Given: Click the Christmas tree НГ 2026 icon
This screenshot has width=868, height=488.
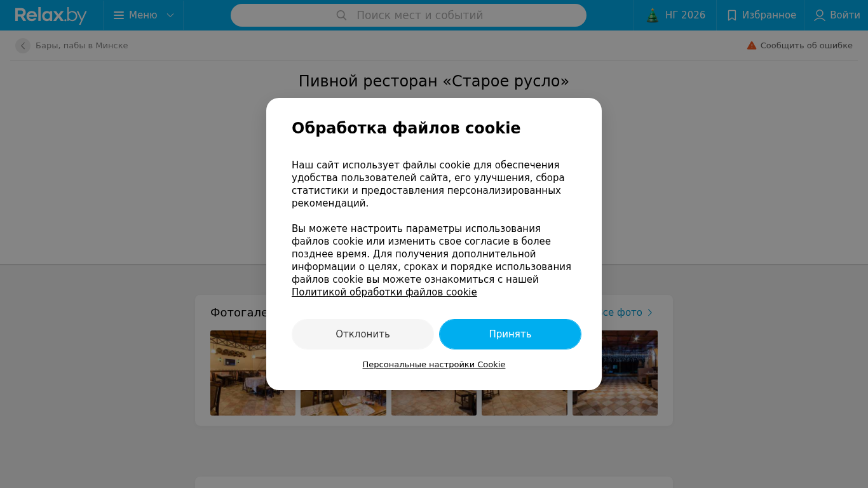Looking at the screenshot, I should click(x=653, y=15).
